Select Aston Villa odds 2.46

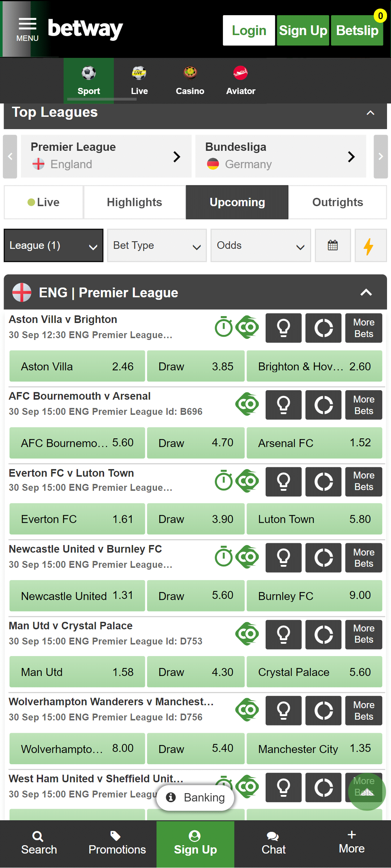click(77, 366)
